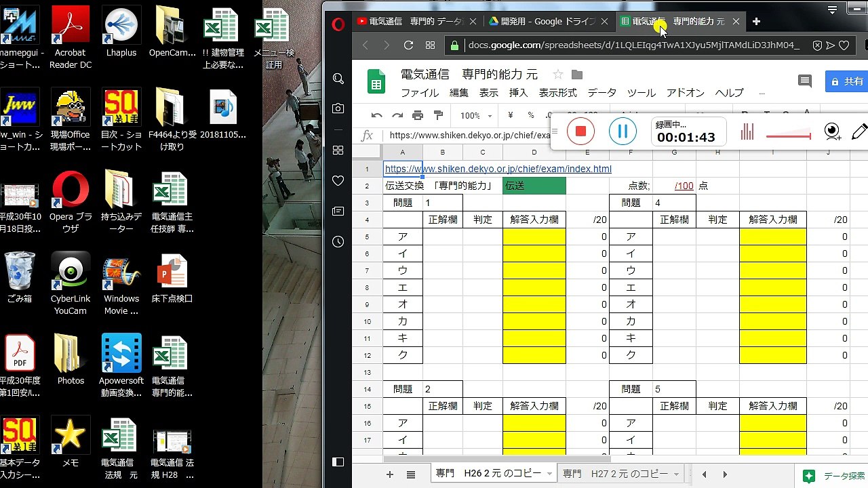The height and width of the screenshot is (488, 868).
Task: Click the shiken.dekyo.or.jp link in cell A1
Action: pyautogui.click(x=498, y=169)
